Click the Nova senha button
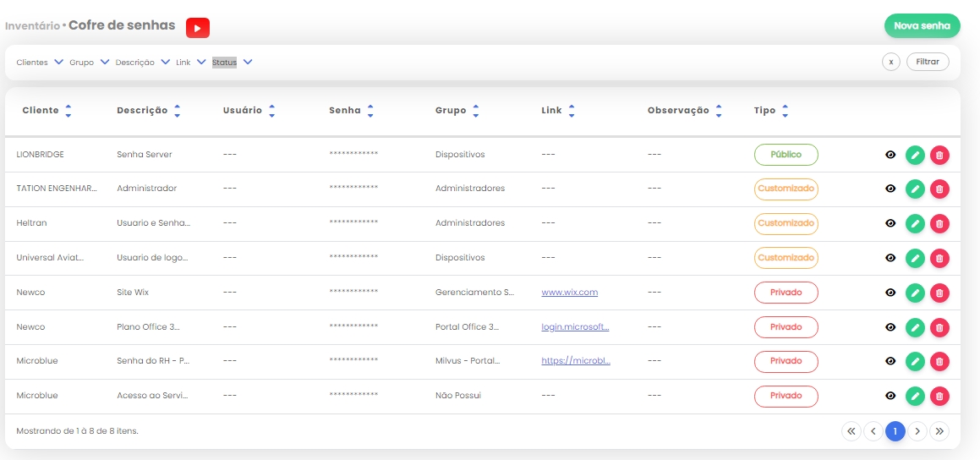Viewport: 980px width, 460px height. [x=922, y=26]
